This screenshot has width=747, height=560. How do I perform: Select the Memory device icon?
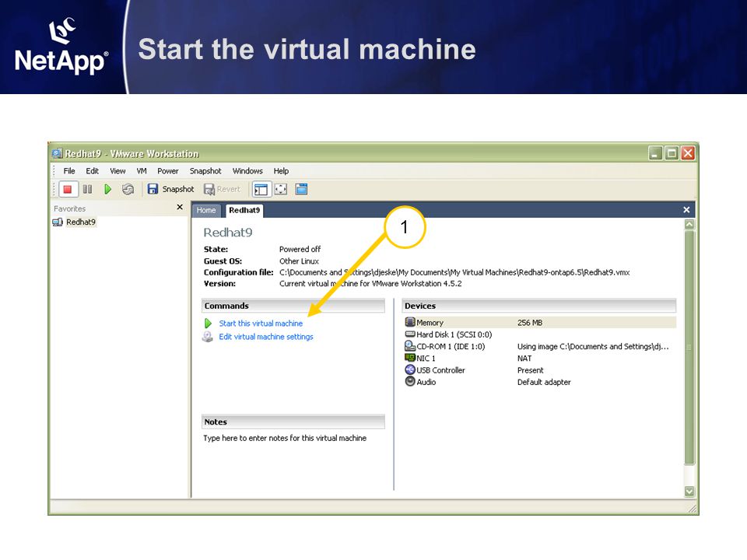(410, 322)
